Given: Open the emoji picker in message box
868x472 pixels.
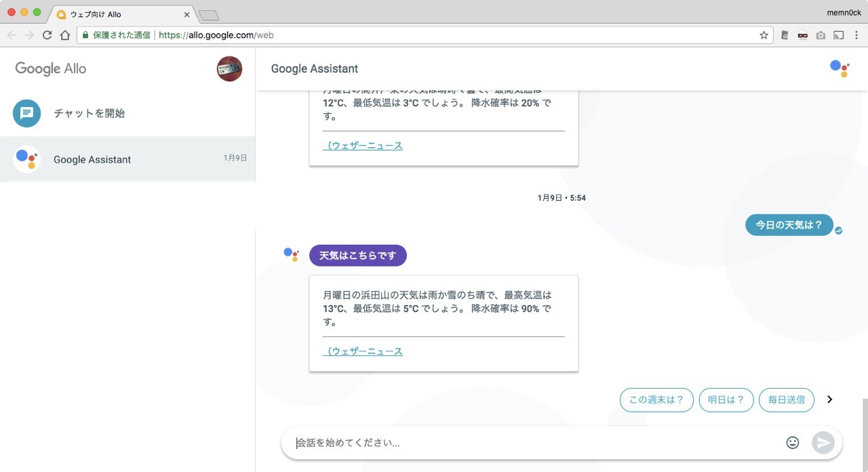Looking at the screenshot, I should click(793, 443).
